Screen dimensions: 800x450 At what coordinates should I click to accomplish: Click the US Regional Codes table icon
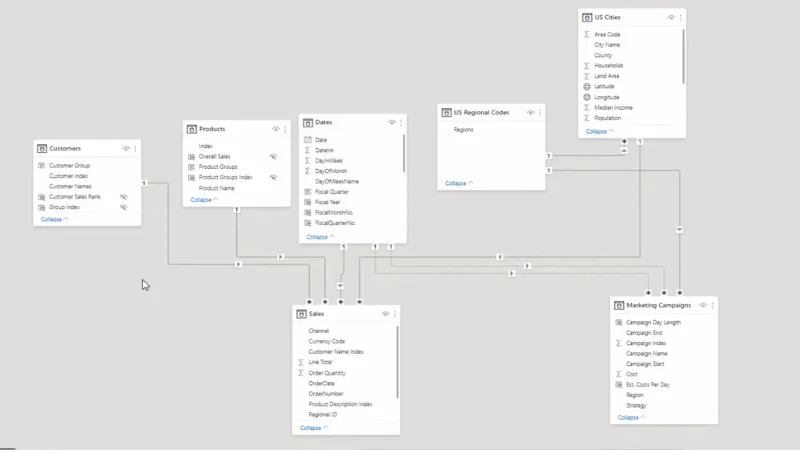(x=446, y=112)
